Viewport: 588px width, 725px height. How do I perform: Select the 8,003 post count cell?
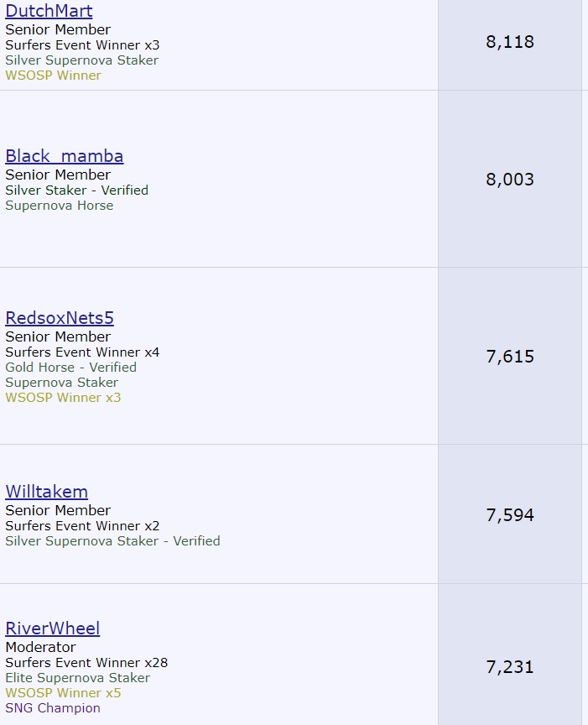[509, 180]
